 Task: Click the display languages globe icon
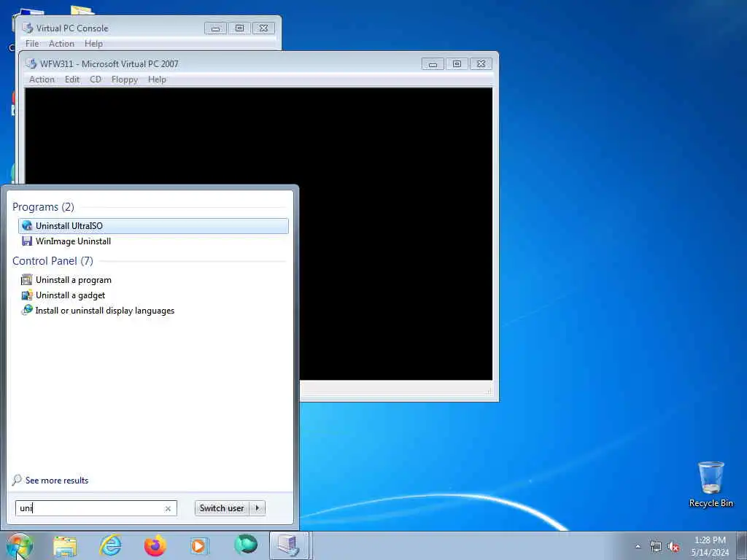tap(27, 311)
